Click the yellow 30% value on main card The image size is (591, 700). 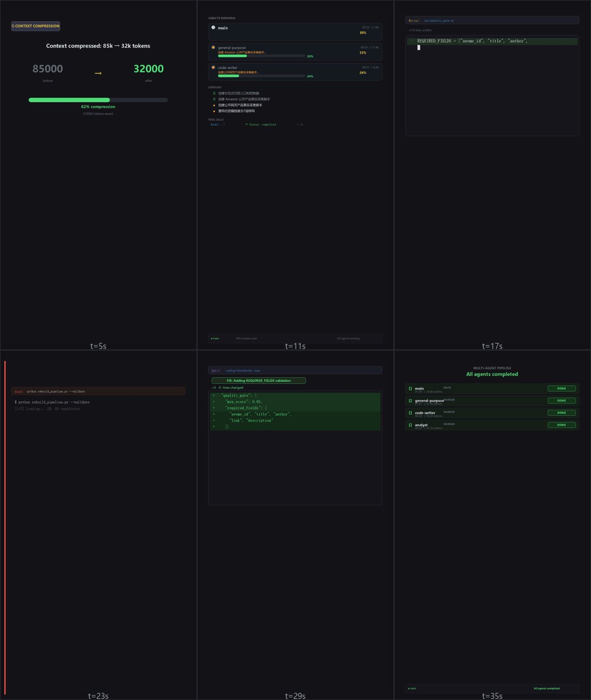click(x=363, y=33)
